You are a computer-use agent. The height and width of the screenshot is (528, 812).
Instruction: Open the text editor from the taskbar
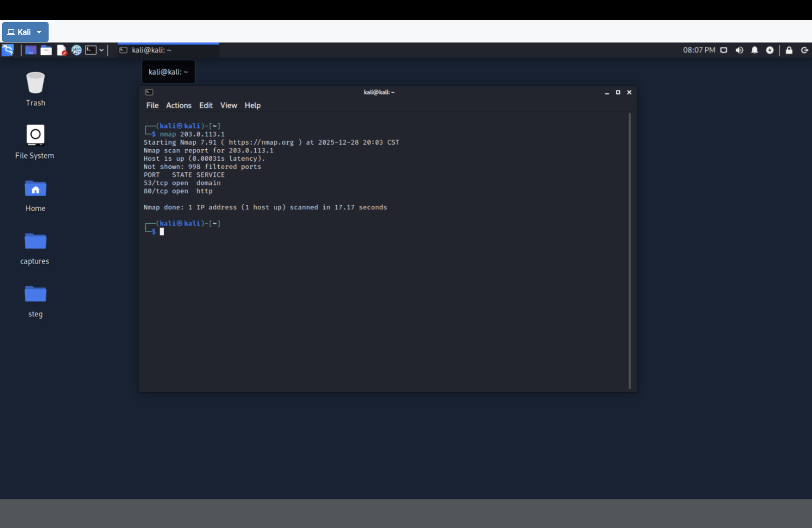[x=62, y=50]
